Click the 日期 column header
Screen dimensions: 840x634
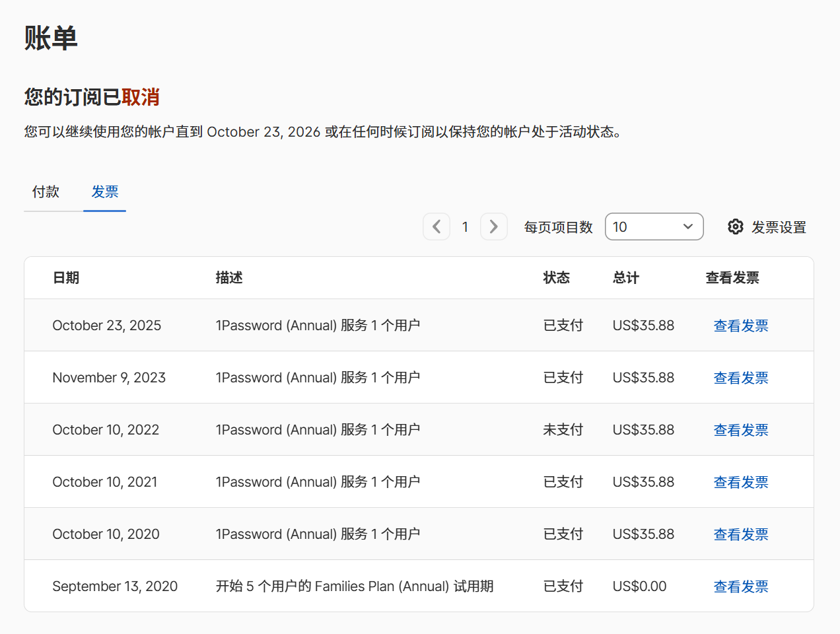[66, 277]
